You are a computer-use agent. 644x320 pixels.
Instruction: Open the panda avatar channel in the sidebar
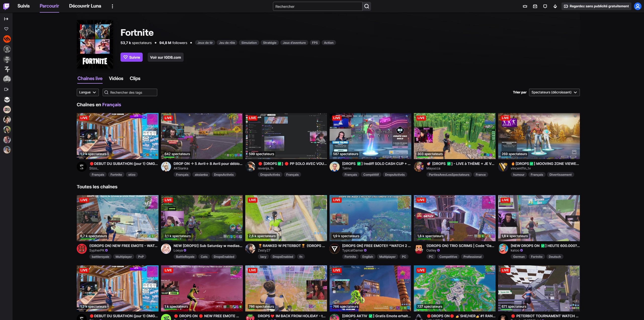tap(7, 99)
